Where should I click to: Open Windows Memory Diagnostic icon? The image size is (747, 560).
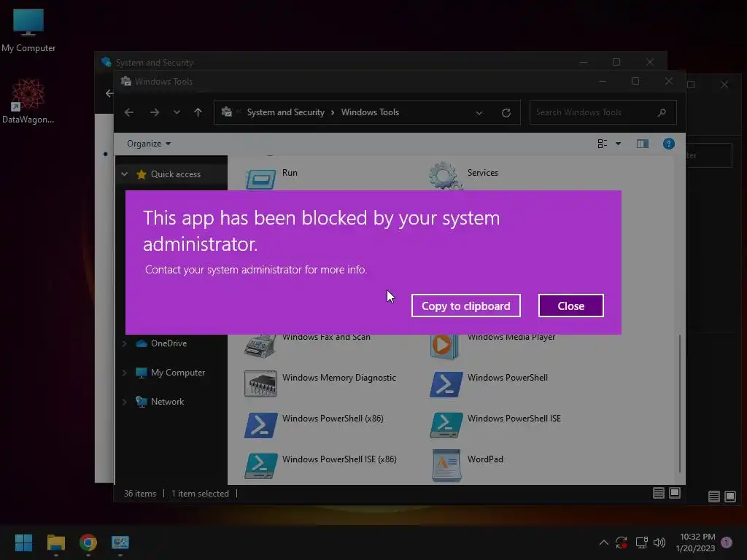click(260, 384)
